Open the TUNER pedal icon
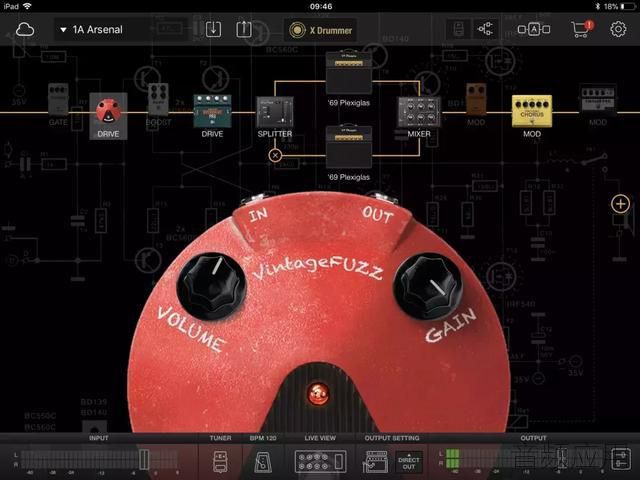Image resolution: width=640 pixels, height=480 pixels. coord(220,462)
